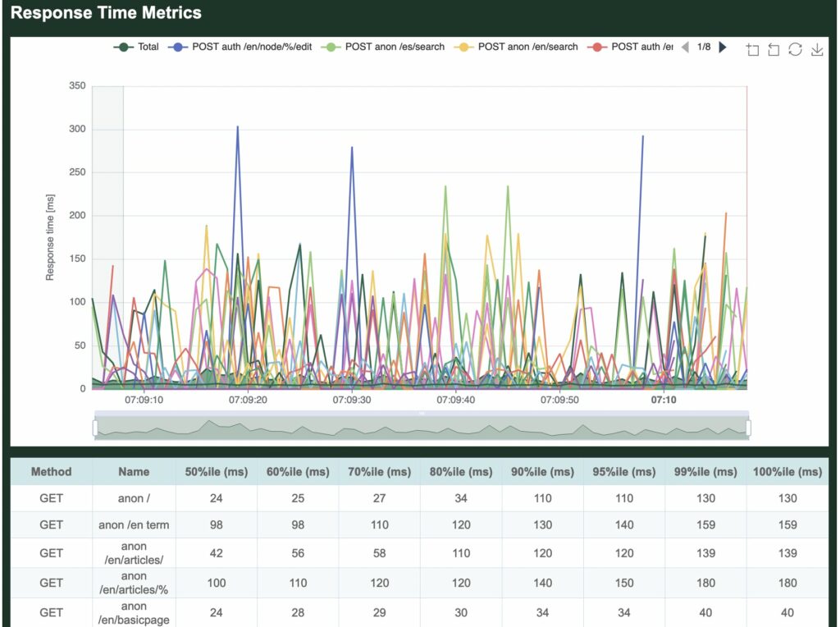
Task: Select the 'anon /' name cell
Action: (134, 498)
